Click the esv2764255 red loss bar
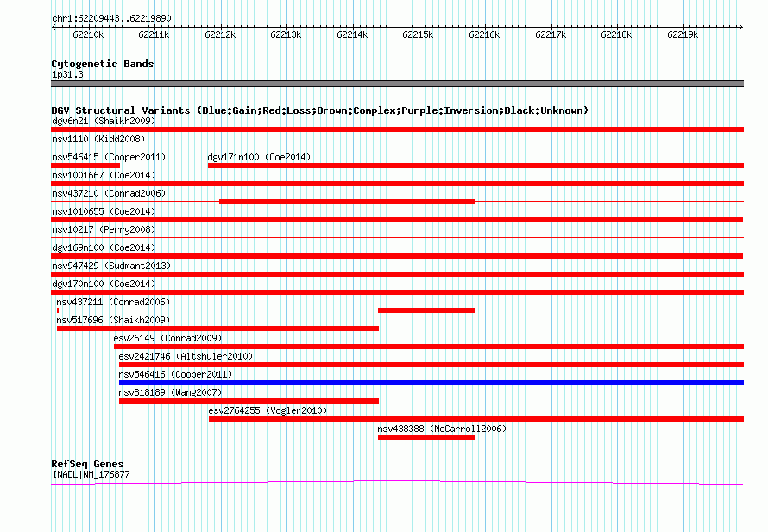This screenshot has height=532, width=768. [476, 419]
